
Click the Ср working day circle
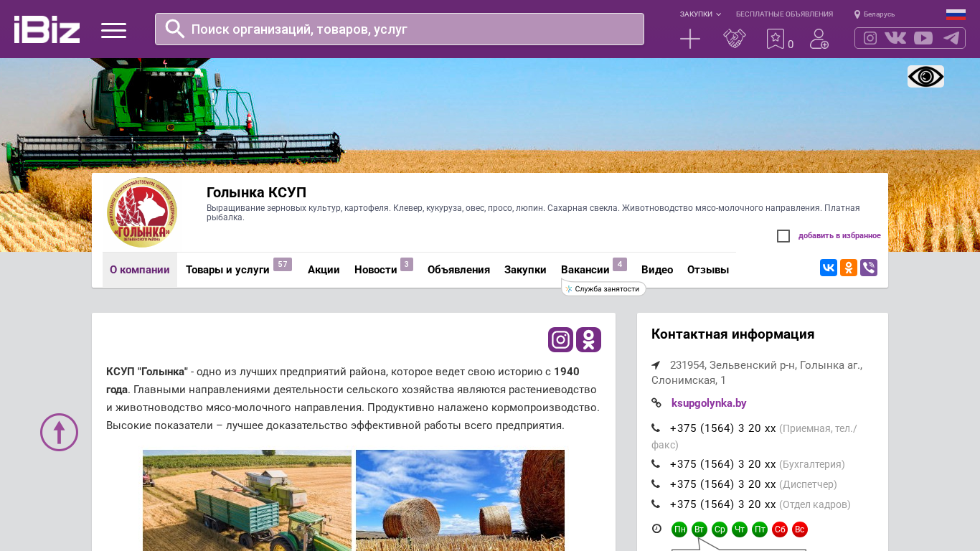(x=720, y=529)
